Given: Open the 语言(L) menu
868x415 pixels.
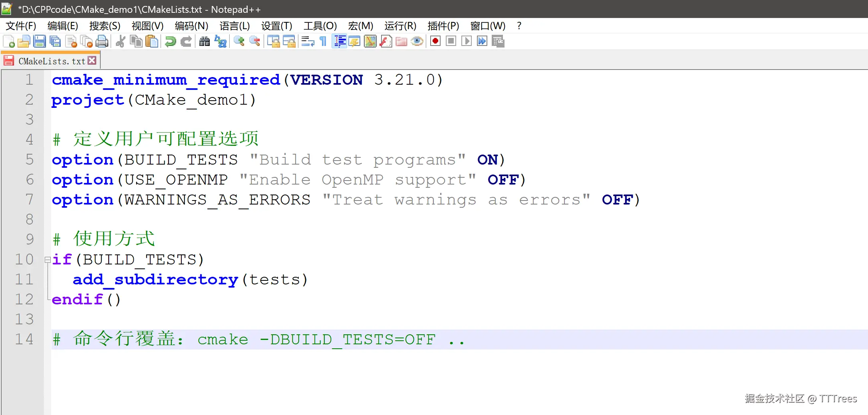Looking at the screenshot, I should pos(234,26).
